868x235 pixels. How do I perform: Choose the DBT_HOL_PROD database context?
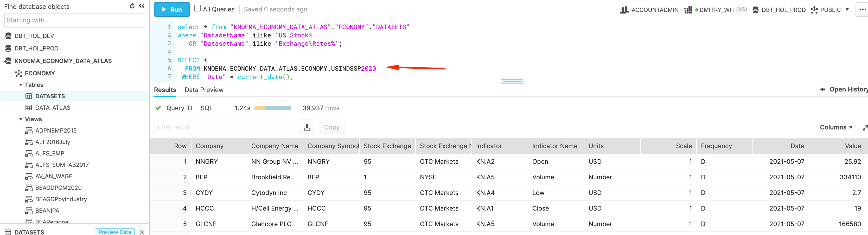(779, 10)
